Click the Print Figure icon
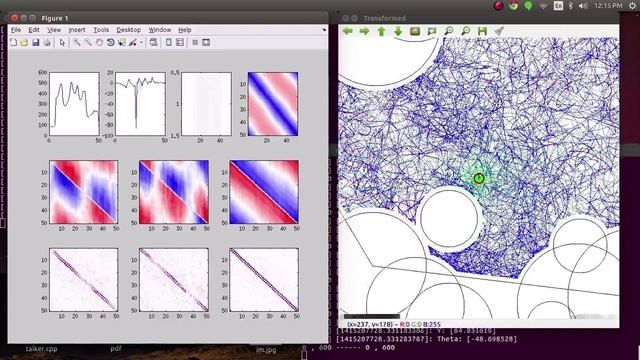Image resolution: width=640 pixels, height=360 pixels. click(47, 42)
